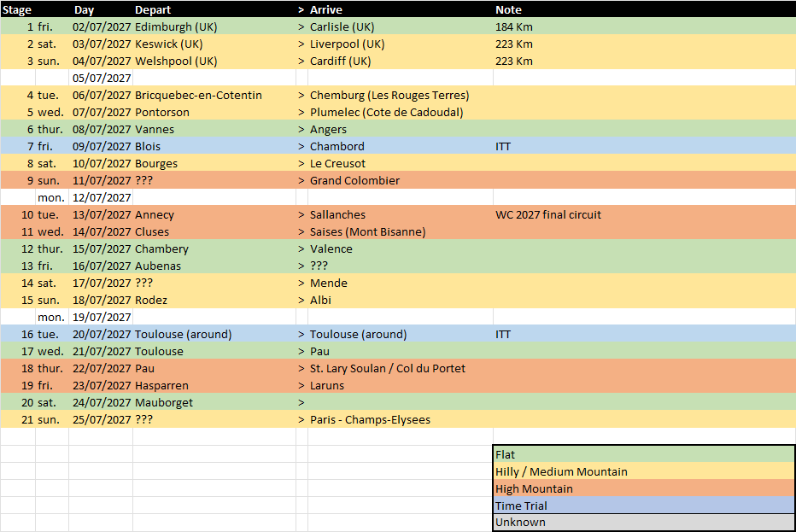Click the 25/07/2027 date cell
This screenshot has height=532, width=796.
tap(101, 420)
